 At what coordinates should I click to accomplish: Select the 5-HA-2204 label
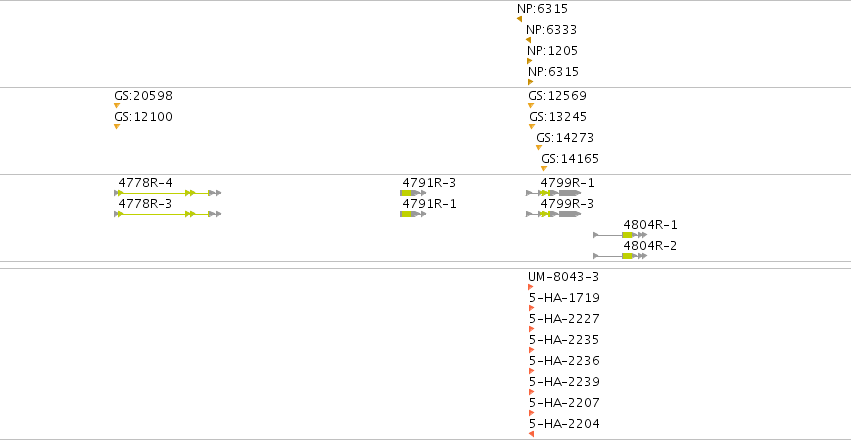pyautogui.click(x=564, y=424)
